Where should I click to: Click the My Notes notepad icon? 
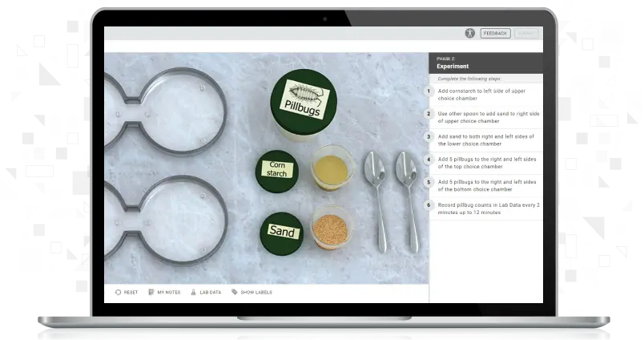pos(151,293)
